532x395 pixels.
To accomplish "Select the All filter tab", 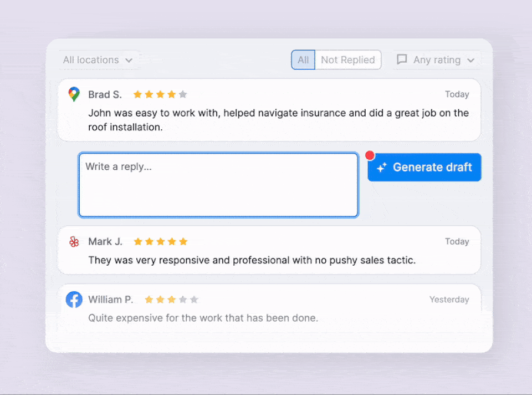I will point(303,60).
